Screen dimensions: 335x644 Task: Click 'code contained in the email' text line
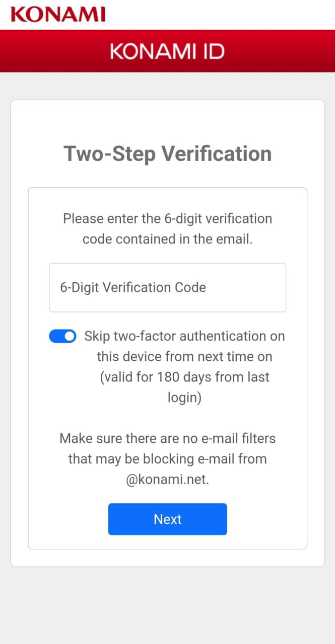[x=167, y=239]
